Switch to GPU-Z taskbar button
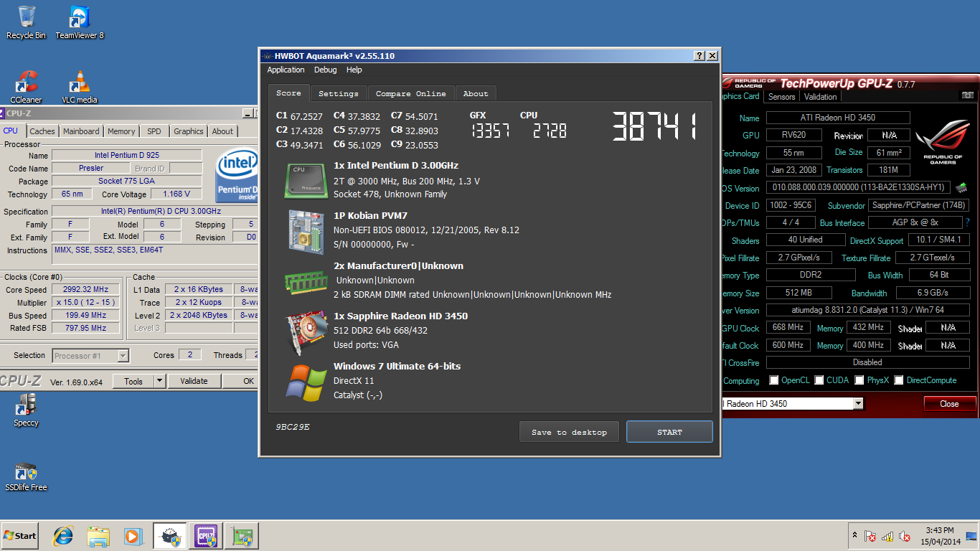Image resolution: width=980 pixels, height=551 pixels. coord(241,536)
